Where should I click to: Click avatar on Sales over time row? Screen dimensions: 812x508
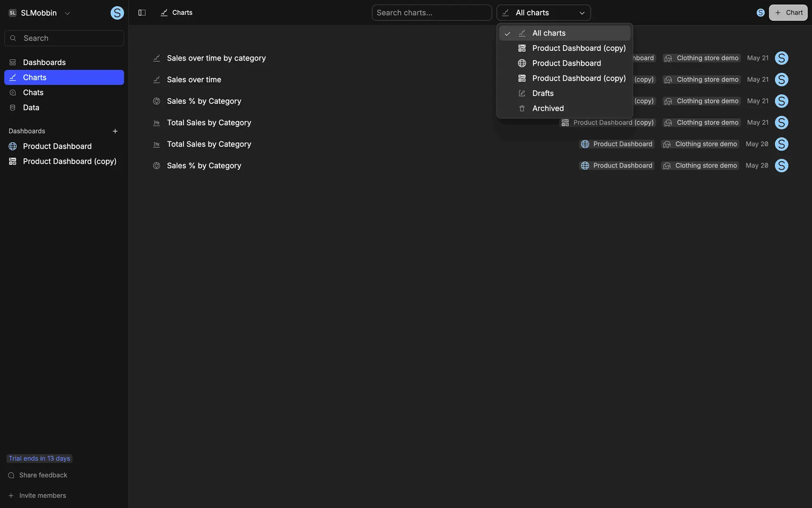pos(781,80)
